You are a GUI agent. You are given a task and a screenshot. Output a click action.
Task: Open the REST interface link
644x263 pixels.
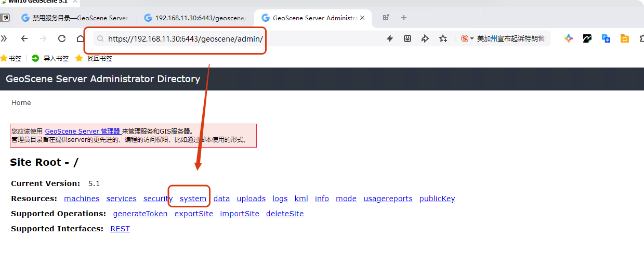click(x=120, y=229)
